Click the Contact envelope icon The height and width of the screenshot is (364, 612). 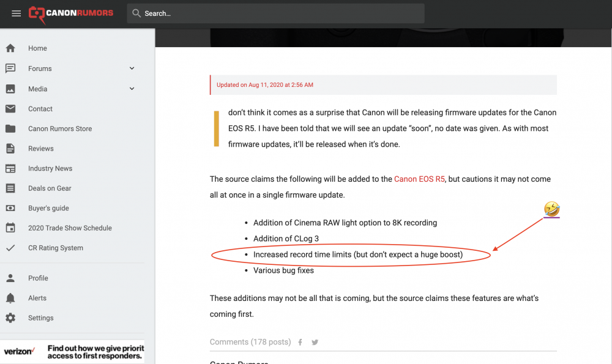(10, 109)
